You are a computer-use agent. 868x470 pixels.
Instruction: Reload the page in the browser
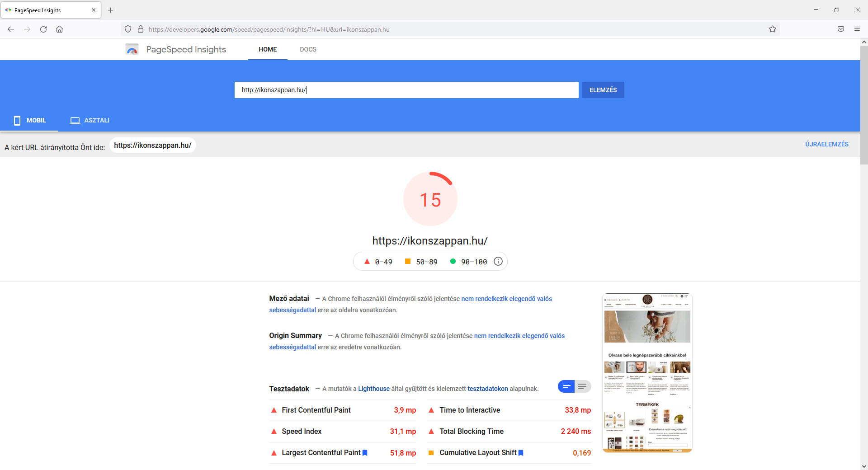[43, 29]
